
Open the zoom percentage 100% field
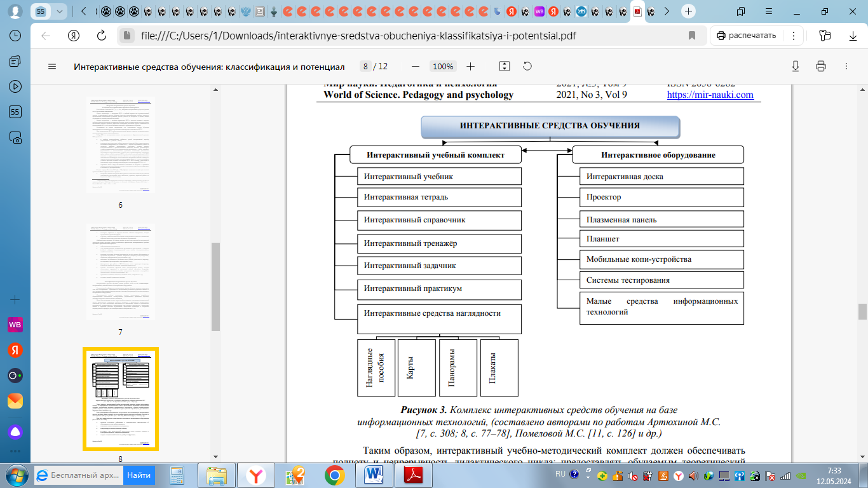442,66
